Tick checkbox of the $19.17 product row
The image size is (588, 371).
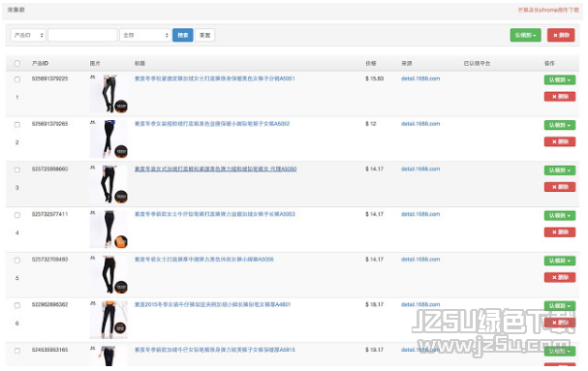[17, 351]
